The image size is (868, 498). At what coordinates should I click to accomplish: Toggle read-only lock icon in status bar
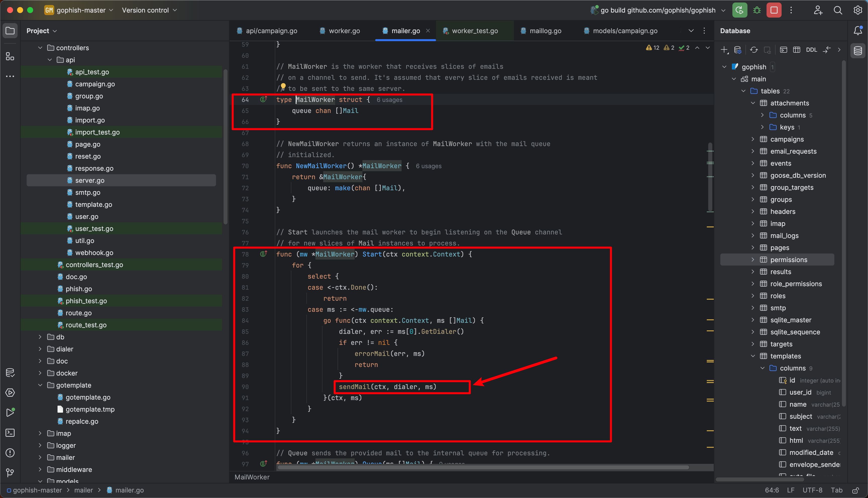click(855, 490)
